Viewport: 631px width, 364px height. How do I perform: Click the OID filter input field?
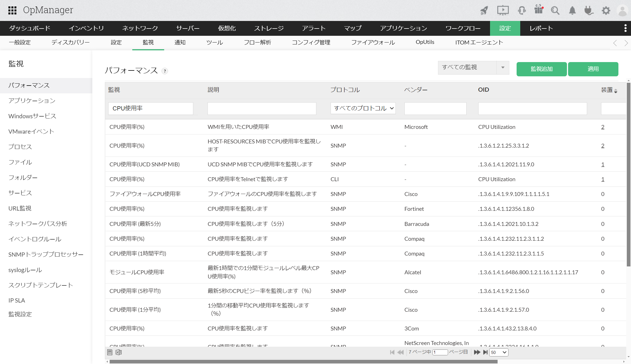[532, 108]
